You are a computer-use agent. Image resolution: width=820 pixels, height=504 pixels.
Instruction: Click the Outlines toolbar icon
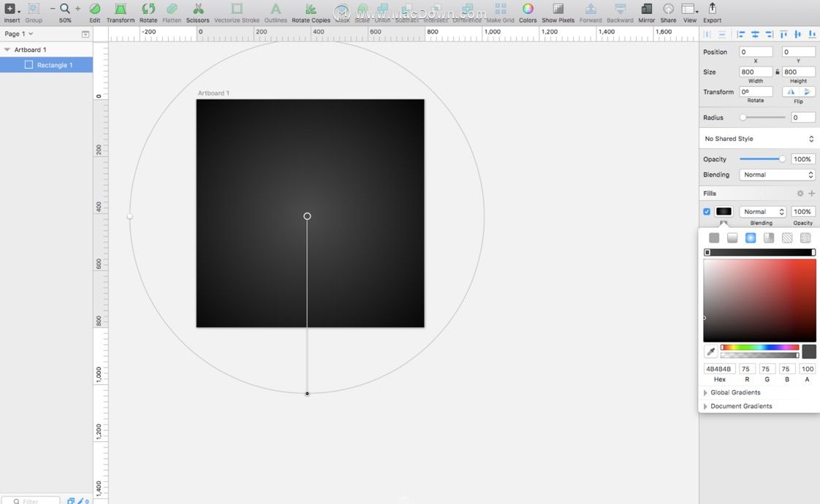[x=276, y=9]
